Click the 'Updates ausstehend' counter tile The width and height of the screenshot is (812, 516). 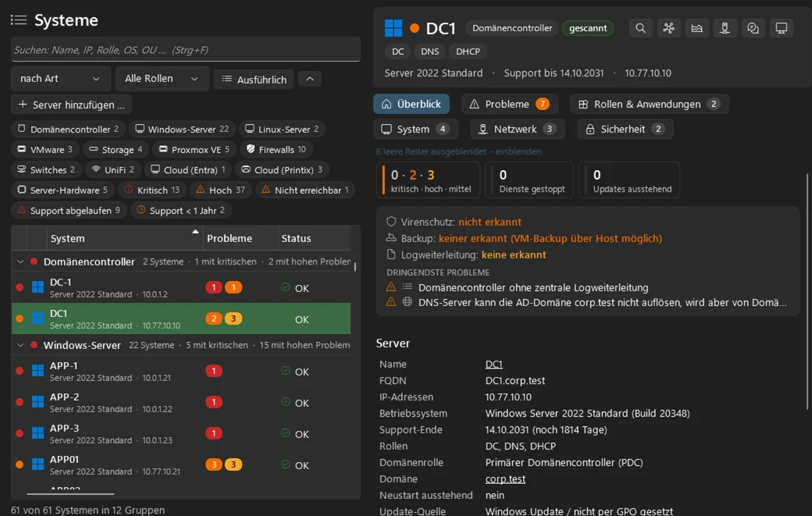tap(629, 180)
